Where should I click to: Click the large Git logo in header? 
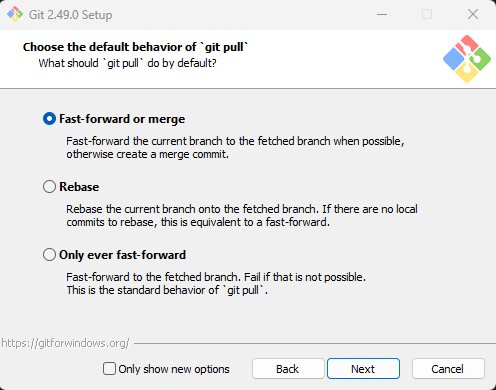click(467, 59)
